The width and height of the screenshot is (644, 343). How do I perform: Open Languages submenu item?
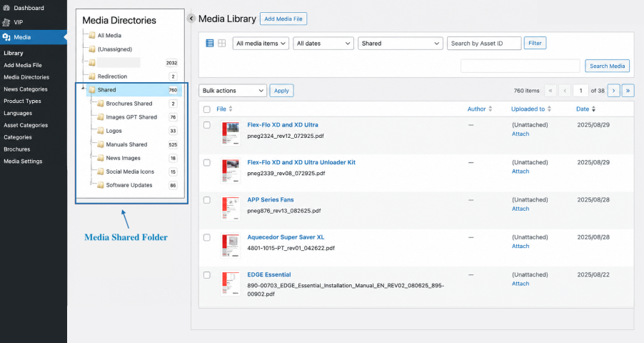coord(18,113)
